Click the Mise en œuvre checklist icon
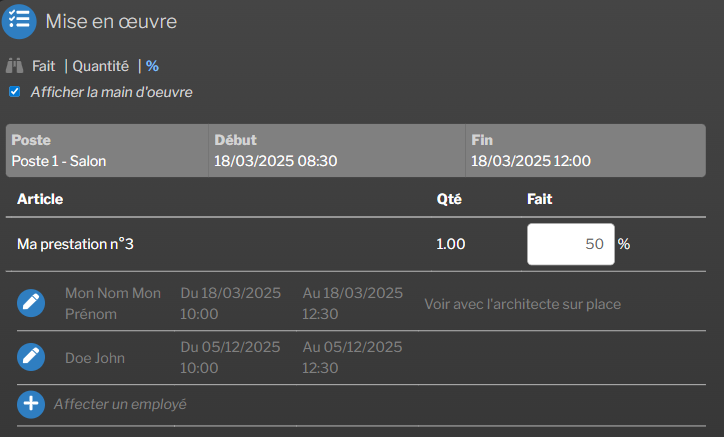This screenshot has width=724, height=437. 19,20
